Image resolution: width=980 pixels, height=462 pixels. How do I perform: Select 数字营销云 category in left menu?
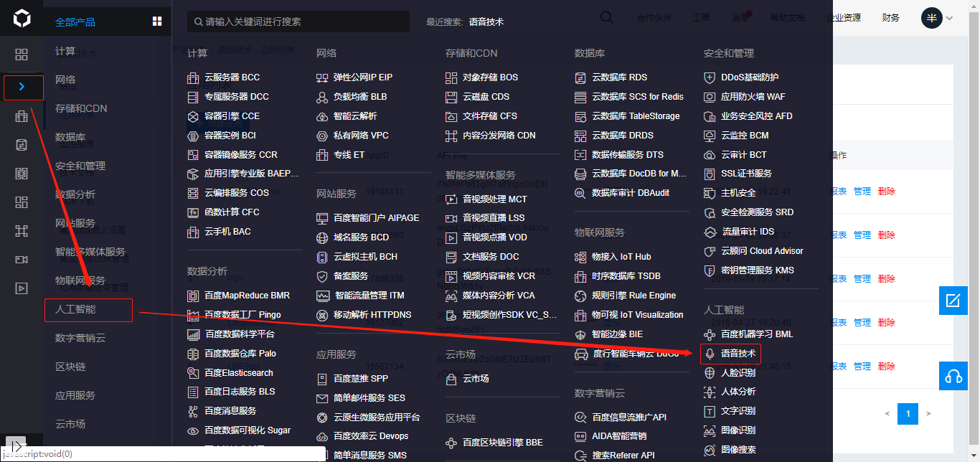tap(80, 338)
